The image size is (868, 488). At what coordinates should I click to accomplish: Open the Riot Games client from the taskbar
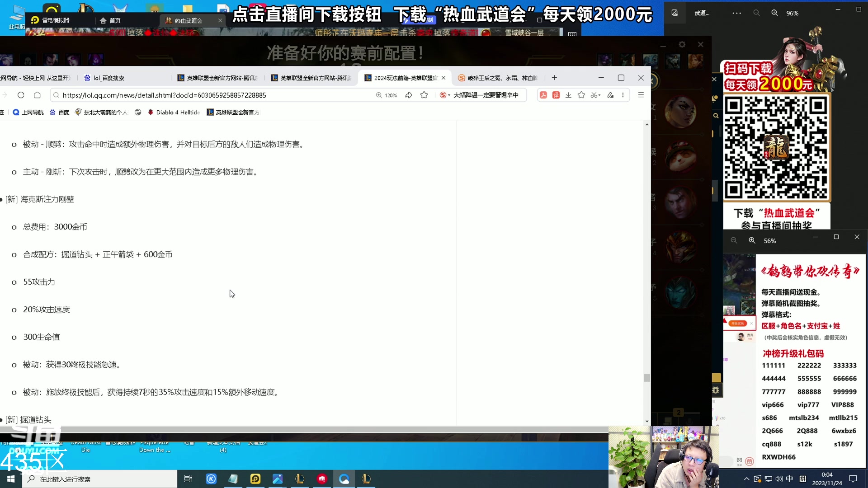(322, 479)
